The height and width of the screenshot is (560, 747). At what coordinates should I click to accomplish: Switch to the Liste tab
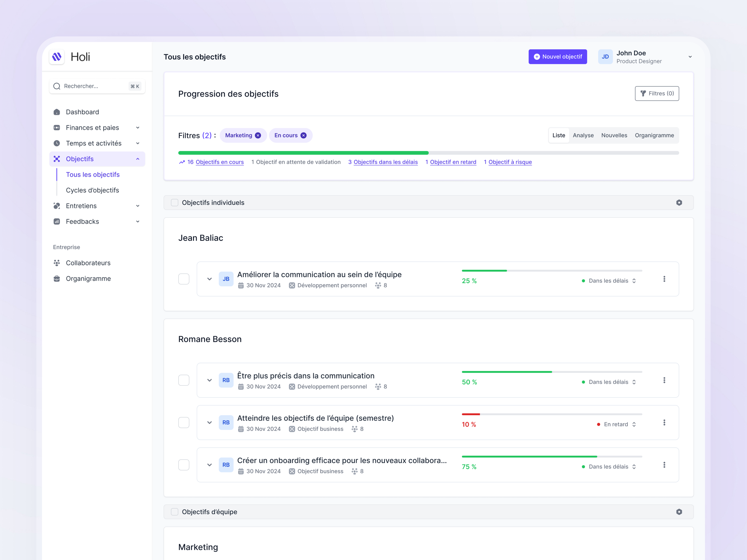559,135
